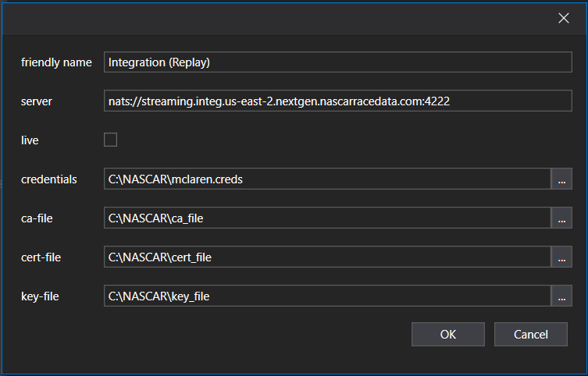
Task: Click the "server" label text
Action: (37, 101)
